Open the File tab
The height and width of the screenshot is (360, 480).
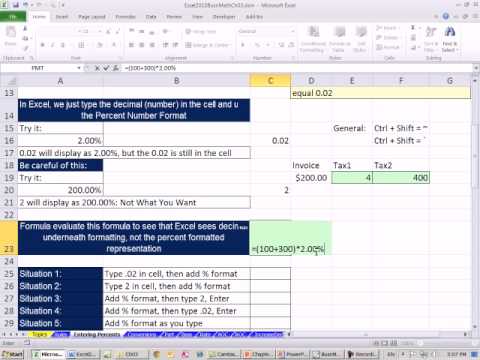point(13,17)
